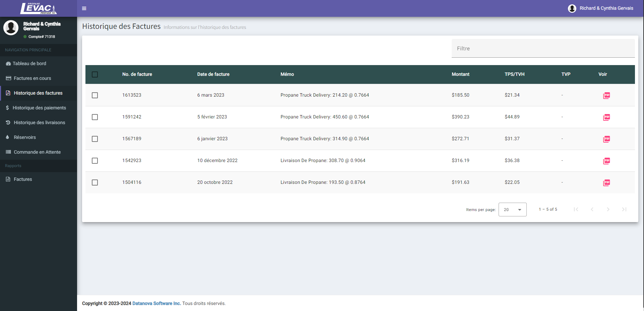Open PDF for invoice 1542923

pos(606,161)
